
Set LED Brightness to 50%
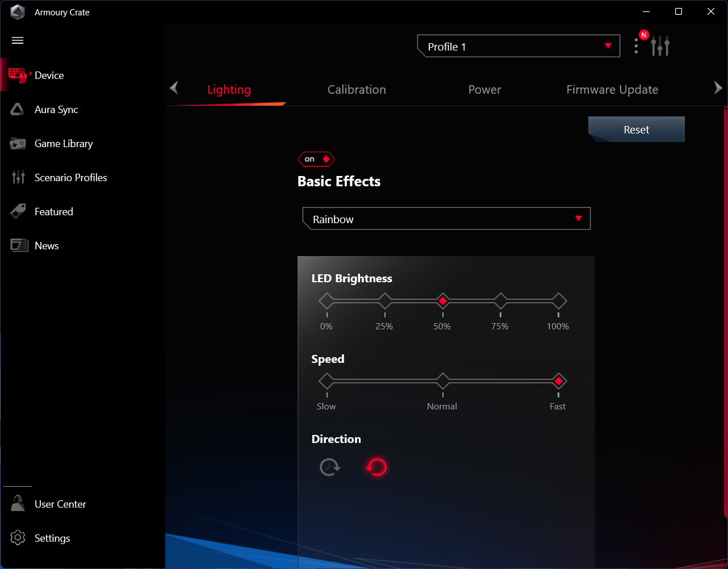tap(443, 301)
